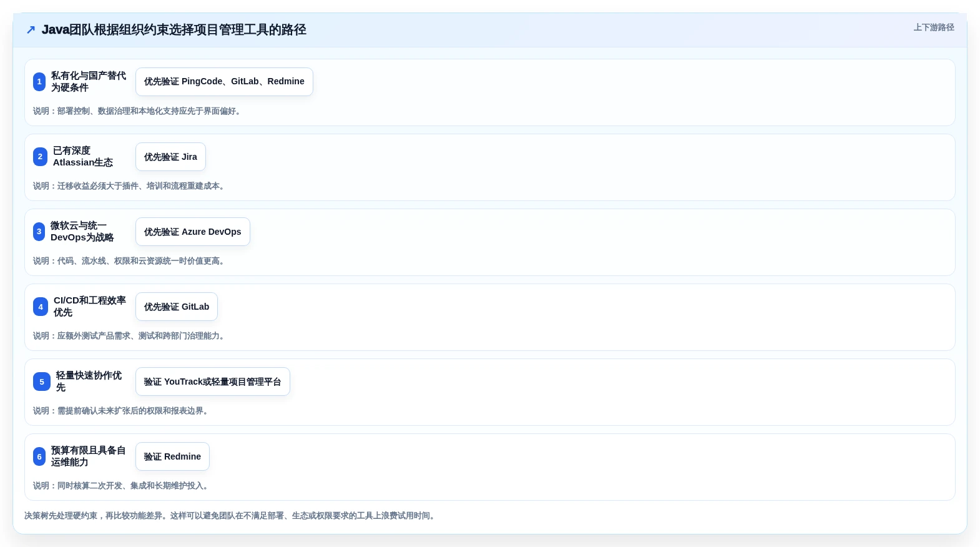Screen dimensions: 980x547
Task: Click the note 说明：迁移收益必须大于插件
Action: [x=130, y=186]
